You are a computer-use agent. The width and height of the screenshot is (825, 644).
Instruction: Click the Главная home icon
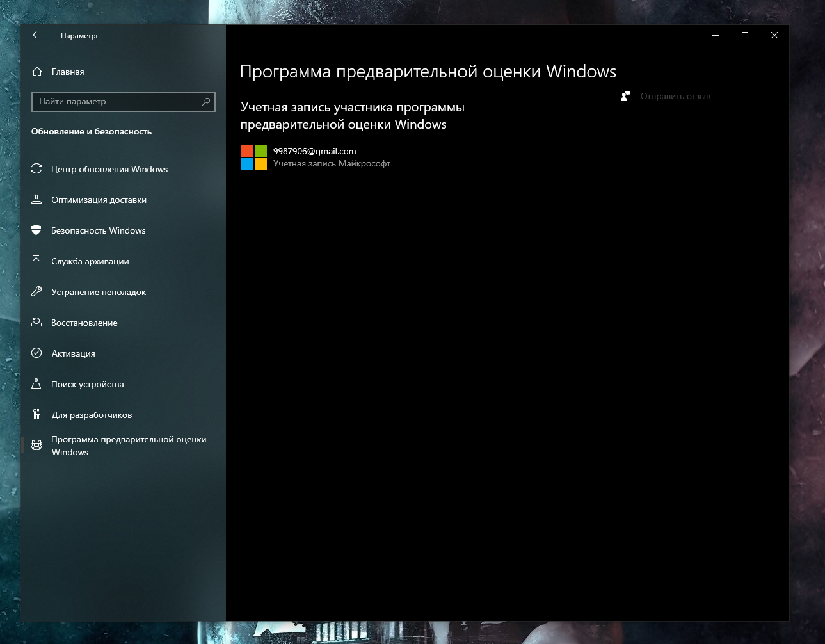[37, 72]
